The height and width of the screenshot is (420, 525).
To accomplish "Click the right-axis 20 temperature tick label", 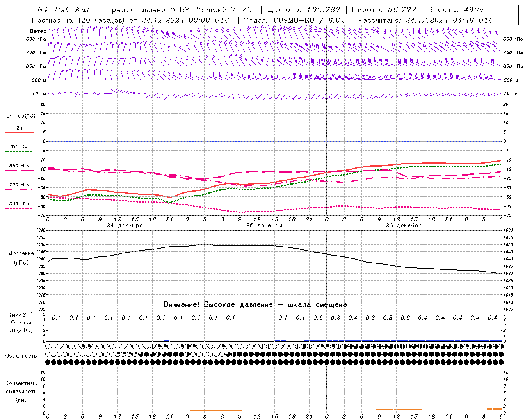I will click(x=506, y=104).
